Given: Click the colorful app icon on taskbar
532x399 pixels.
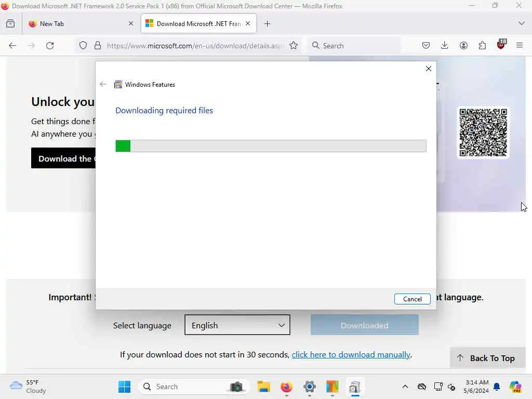Looking at the screenshot, I should [x=332, y=387].
